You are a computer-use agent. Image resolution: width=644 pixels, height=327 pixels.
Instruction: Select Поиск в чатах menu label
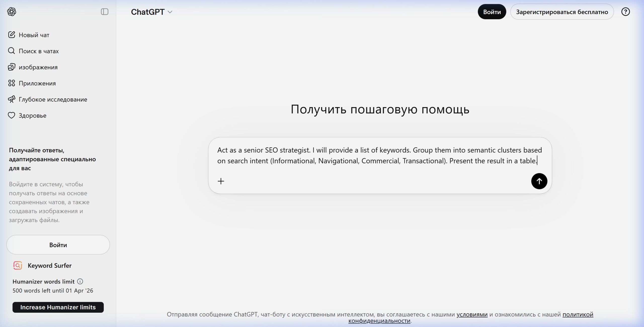tap(39, 51)
